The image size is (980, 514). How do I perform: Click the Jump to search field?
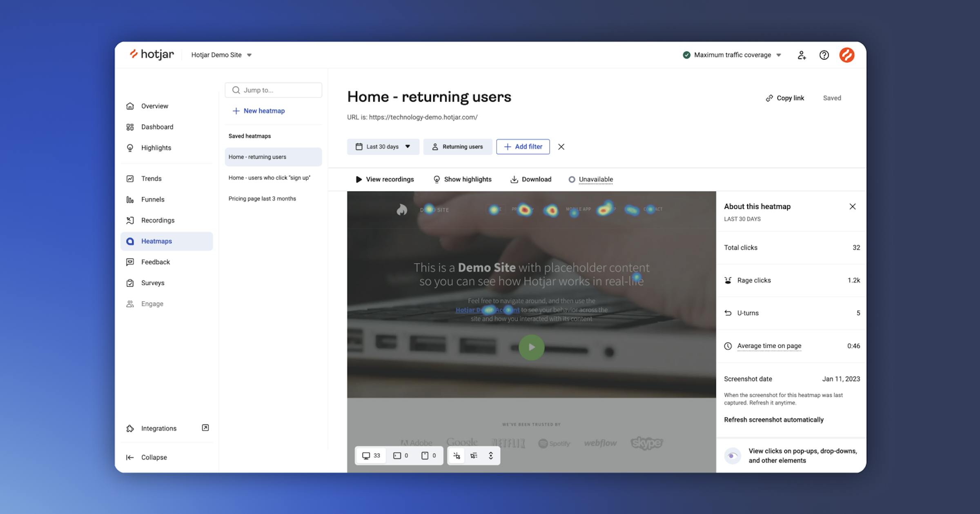point(273,90)
